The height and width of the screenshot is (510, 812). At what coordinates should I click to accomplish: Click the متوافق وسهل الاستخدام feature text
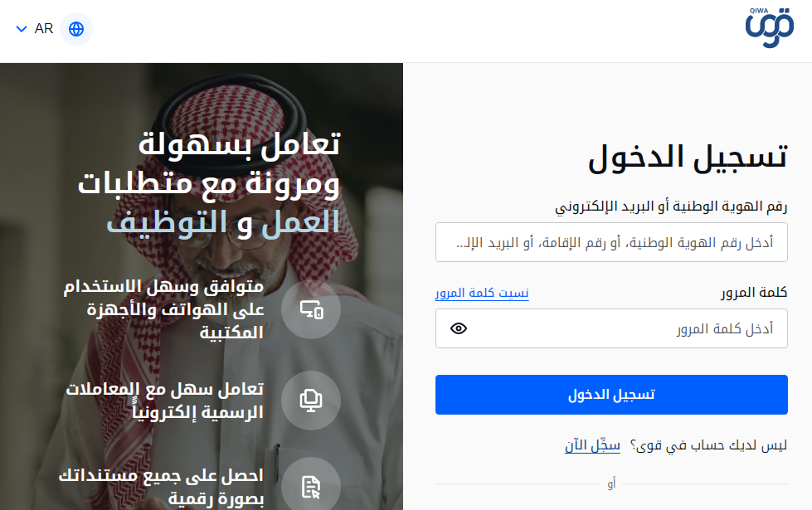[x=163, y=309]
